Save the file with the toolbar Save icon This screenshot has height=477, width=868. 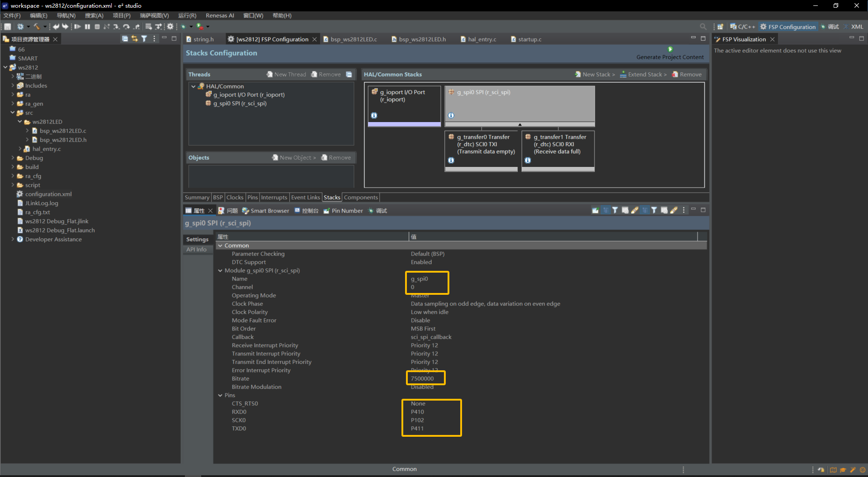[7, 27]
